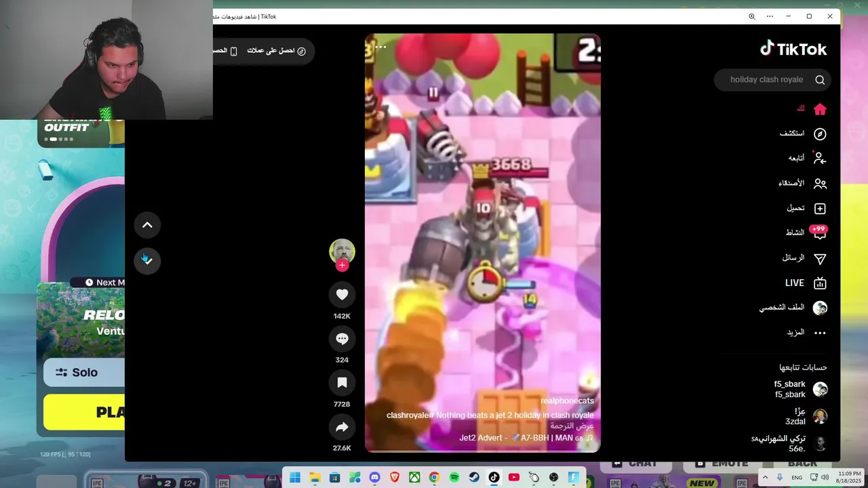The width and height of the screenshot is (868, 488).
Task: Switch ENG input language in tray
Action: coord(797,477)
